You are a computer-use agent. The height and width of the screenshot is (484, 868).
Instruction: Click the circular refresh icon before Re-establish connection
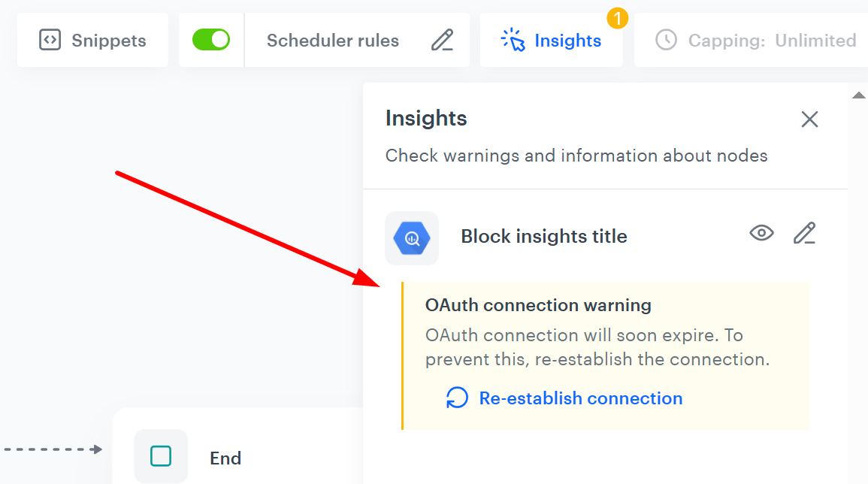(x=456, y=398)
